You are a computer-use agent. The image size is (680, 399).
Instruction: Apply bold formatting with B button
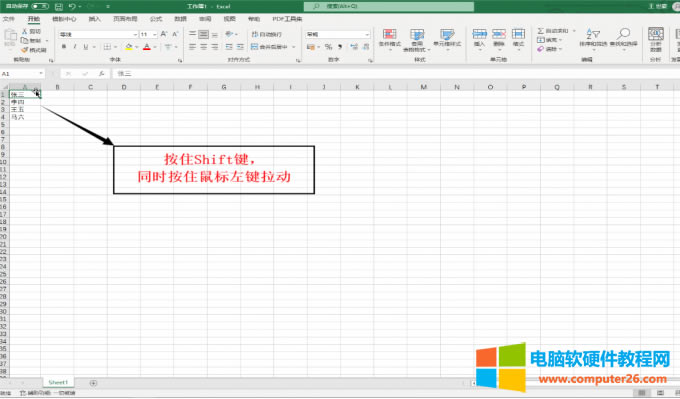[x=64, y=46]
